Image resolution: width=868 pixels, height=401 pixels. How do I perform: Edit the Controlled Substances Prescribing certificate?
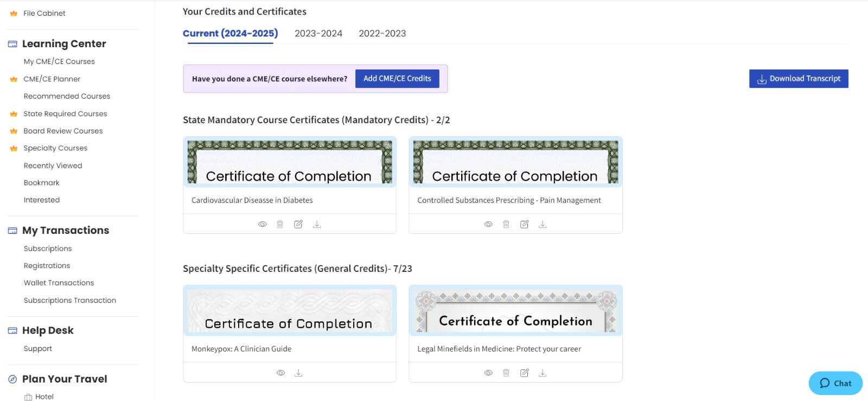[525, 224]
